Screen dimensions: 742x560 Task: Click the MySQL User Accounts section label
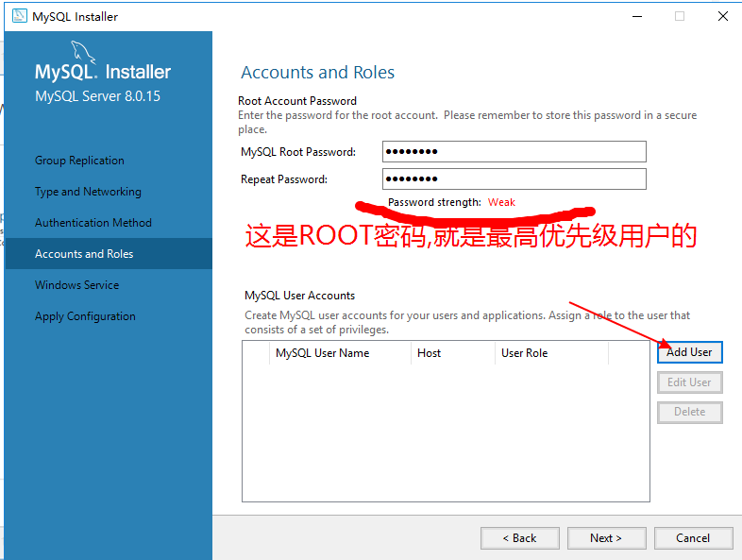pos(299,296)
